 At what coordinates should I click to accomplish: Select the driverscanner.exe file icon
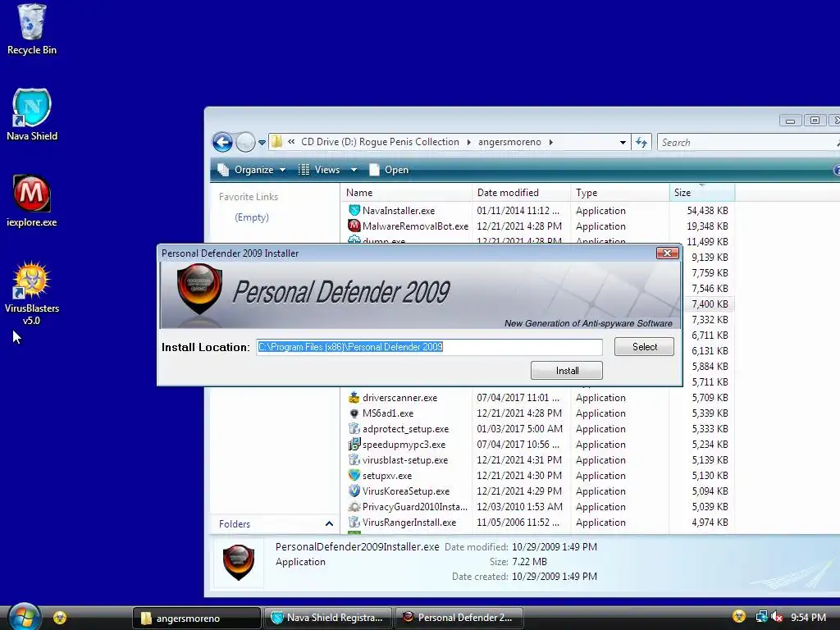[354, 398]
